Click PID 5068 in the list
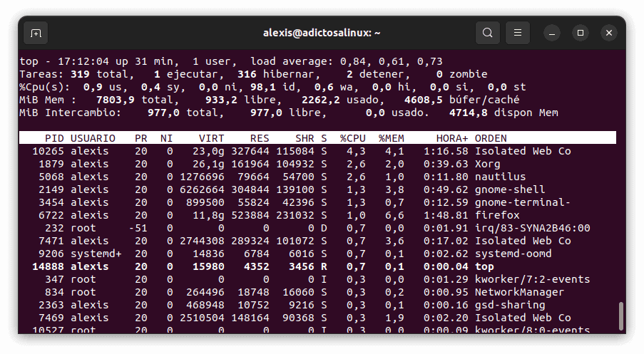Screen dimensions: 644x354 point(51,177)
